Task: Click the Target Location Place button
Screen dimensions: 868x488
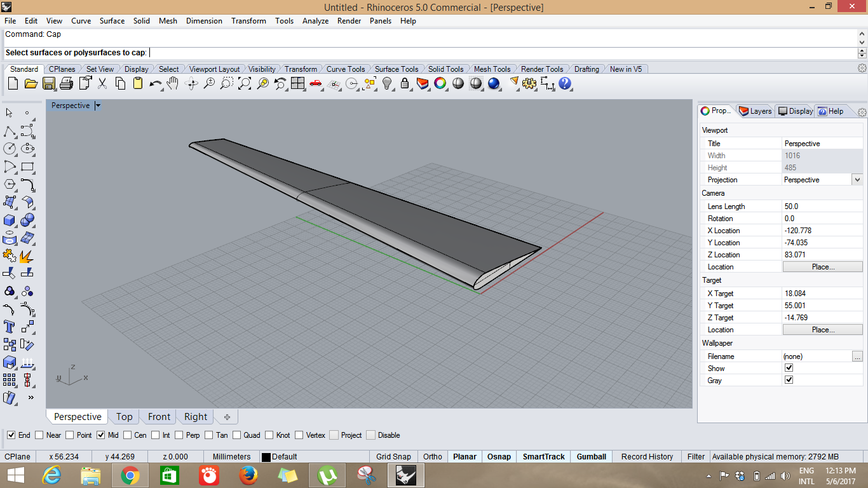Action: (823, 330)
